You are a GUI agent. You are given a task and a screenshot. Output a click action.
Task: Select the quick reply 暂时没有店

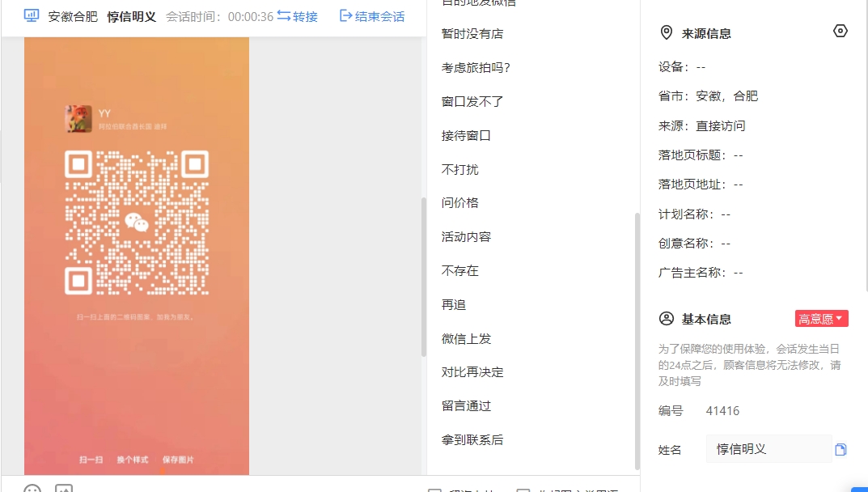point(472,34)
